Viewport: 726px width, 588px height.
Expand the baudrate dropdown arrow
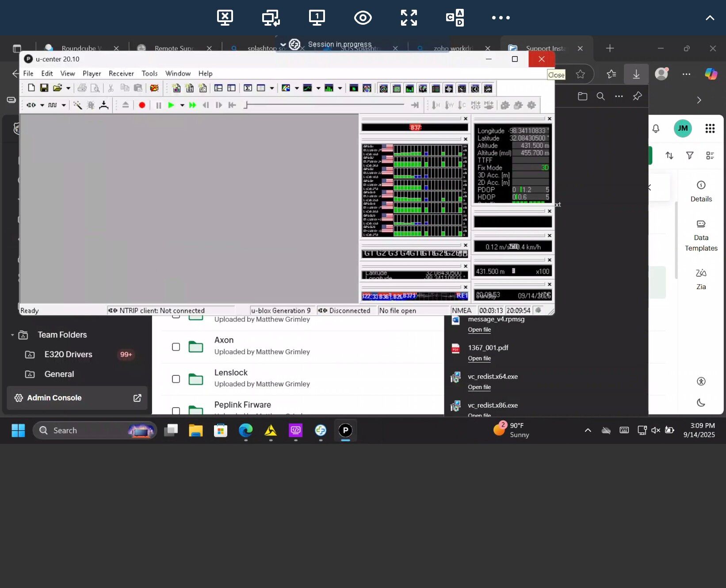coord(64,105)
